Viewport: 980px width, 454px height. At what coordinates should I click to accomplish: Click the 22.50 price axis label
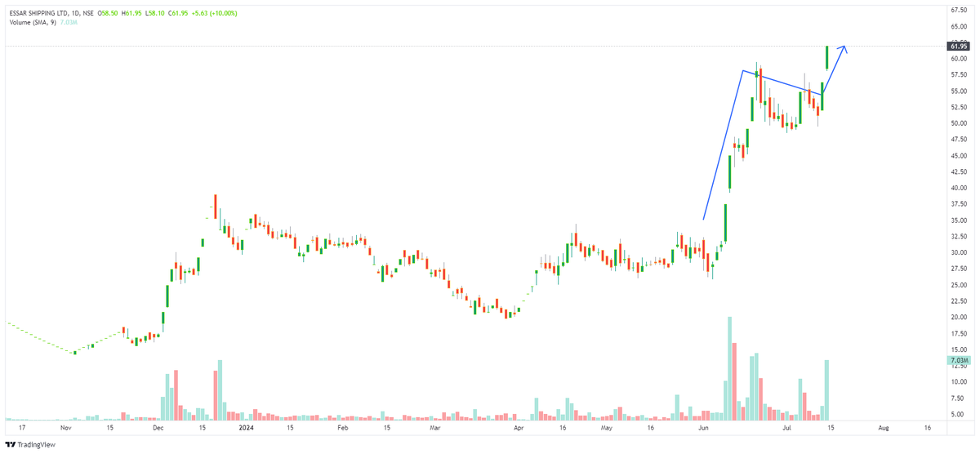[959, 300]
